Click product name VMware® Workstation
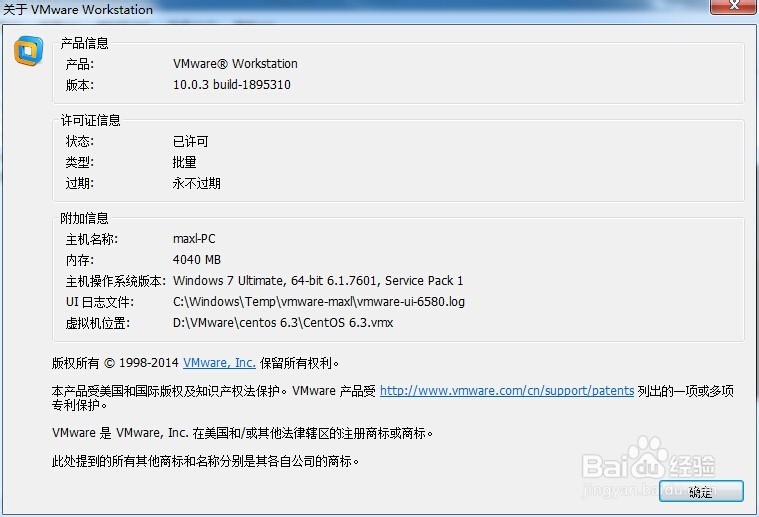 (x=235, y=64)
